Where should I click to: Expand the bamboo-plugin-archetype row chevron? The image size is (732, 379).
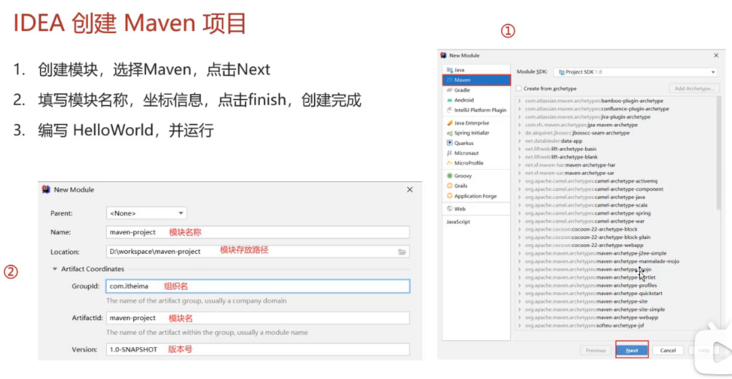[520, 101]
